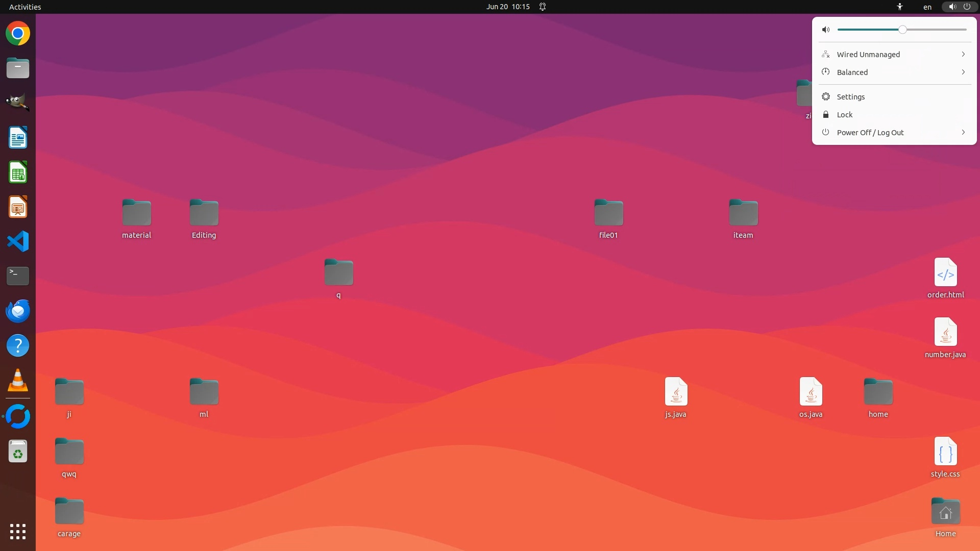
Task: Select Settings in the system menu
Action: (851, 97)
